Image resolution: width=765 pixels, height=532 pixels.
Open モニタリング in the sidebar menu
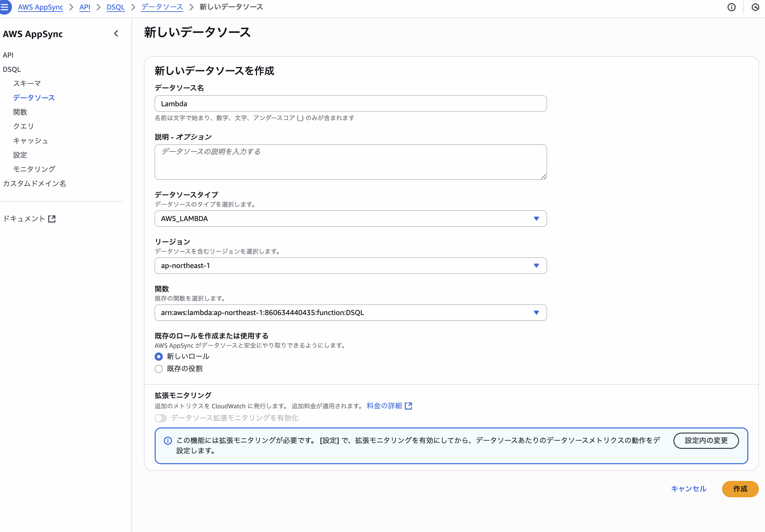(x=34, y=169)
